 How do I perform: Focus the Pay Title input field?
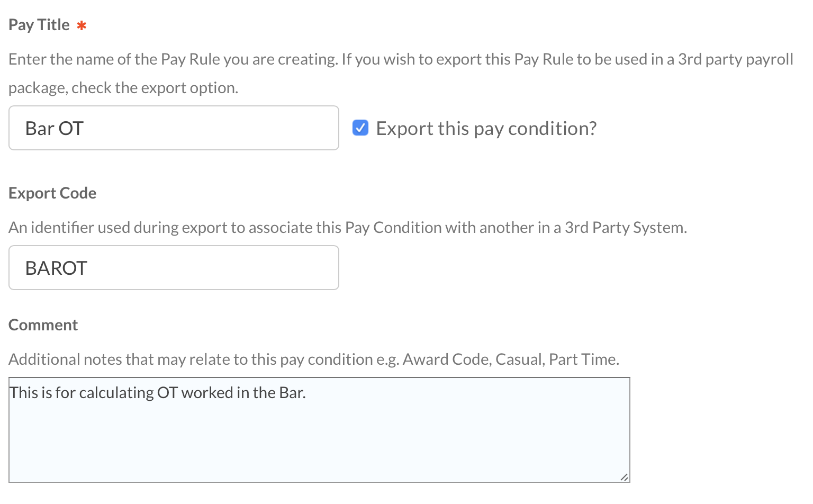[174, 128]
